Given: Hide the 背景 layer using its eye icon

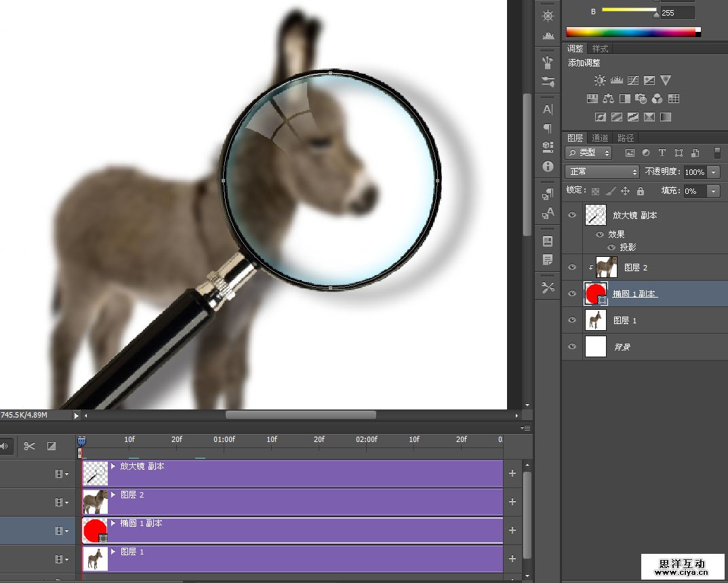Looking at the screenshot, I should click(x=573, y=346).
